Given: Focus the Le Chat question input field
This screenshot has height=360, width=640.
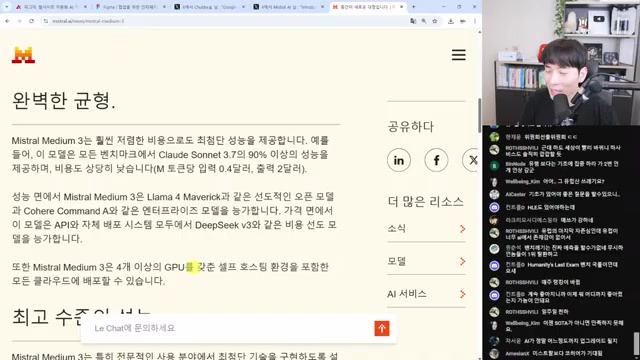Looking at the screenshot, I should (231, 328).
